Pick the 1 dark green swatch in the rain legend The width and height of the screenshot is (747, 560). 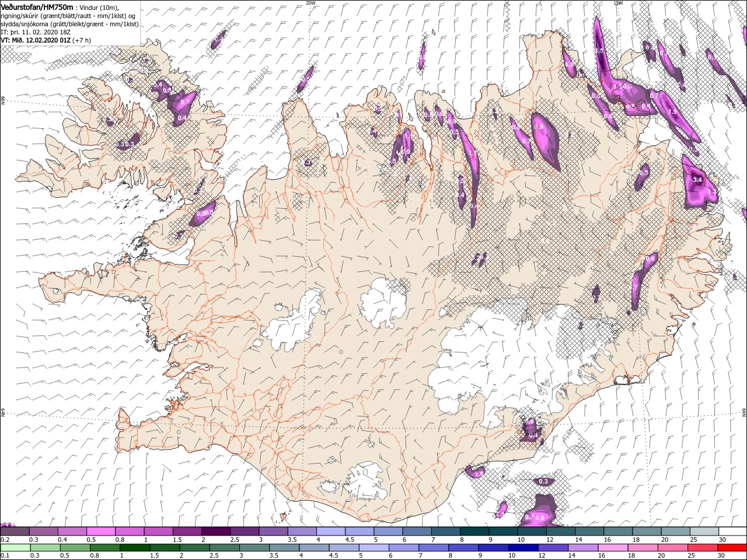click(134, 548)
